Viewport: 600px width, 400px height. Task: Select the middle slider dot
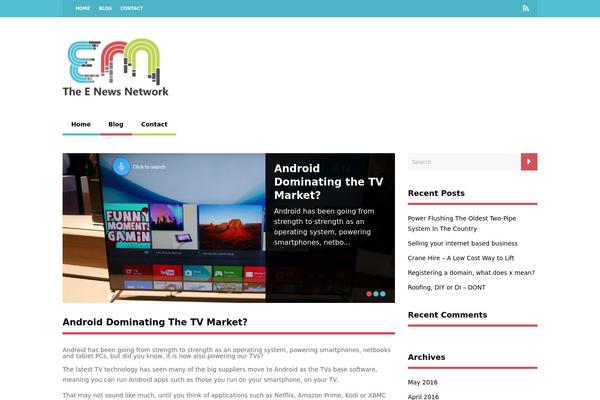point(376,294)
